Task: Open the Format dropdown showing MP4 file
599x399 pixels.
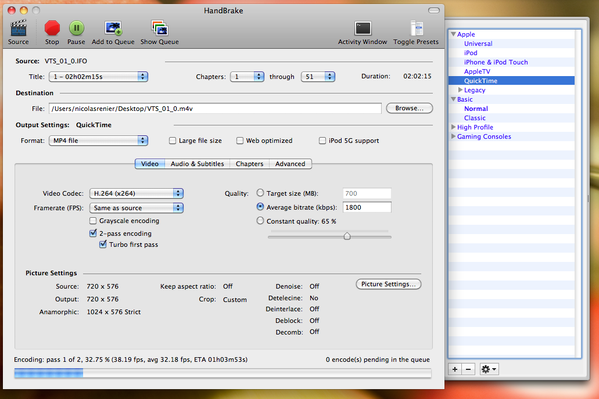Action: tap(99, 141)
